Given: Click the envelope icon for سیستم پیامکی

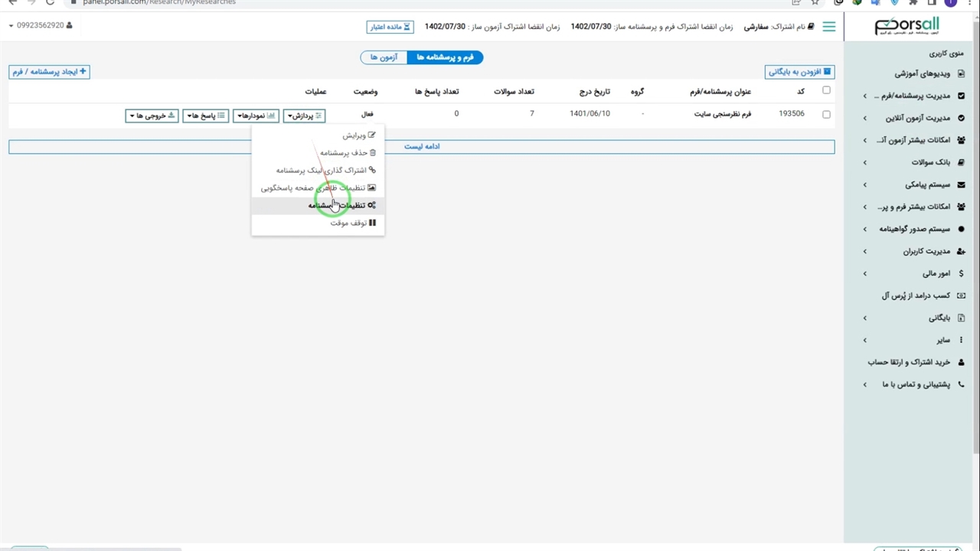Looking at the screenshot, I should (x=962, y=185).
